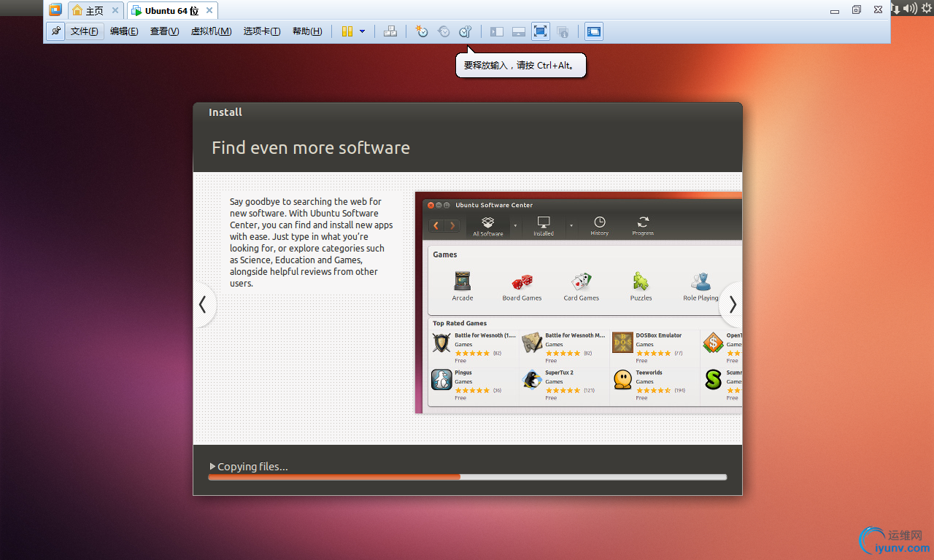934x560 pixels.
Task: Click the Copying files status text
Action: click(x=252, y=467)
